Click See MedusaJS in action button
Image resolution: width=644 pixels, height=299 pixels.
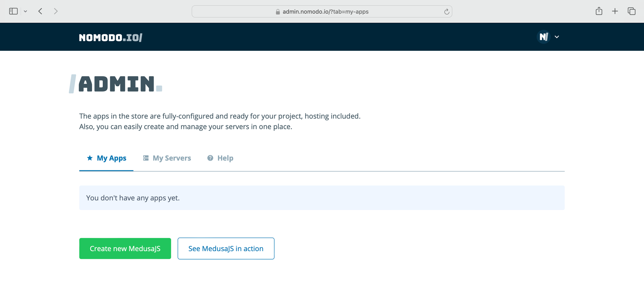coord(226,249)
